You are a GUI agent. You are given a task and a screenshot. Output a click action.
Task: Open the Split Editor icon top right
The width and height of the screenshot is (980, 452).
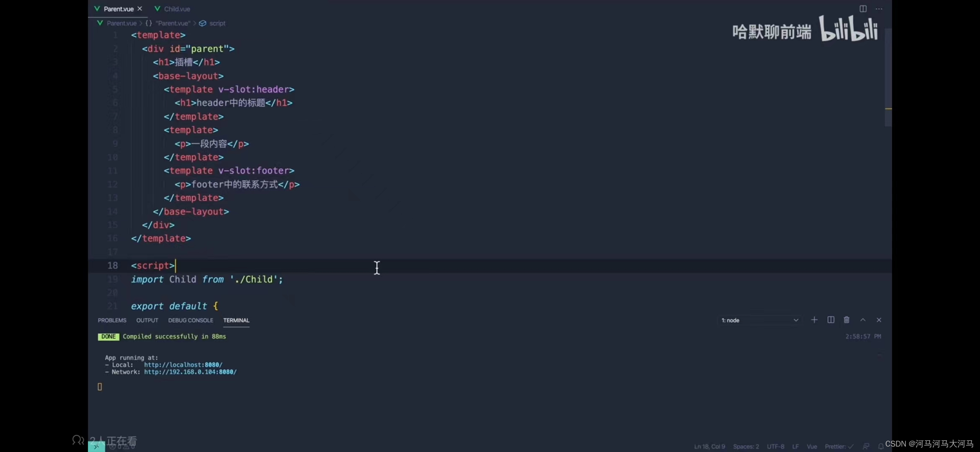pos(863,9)
